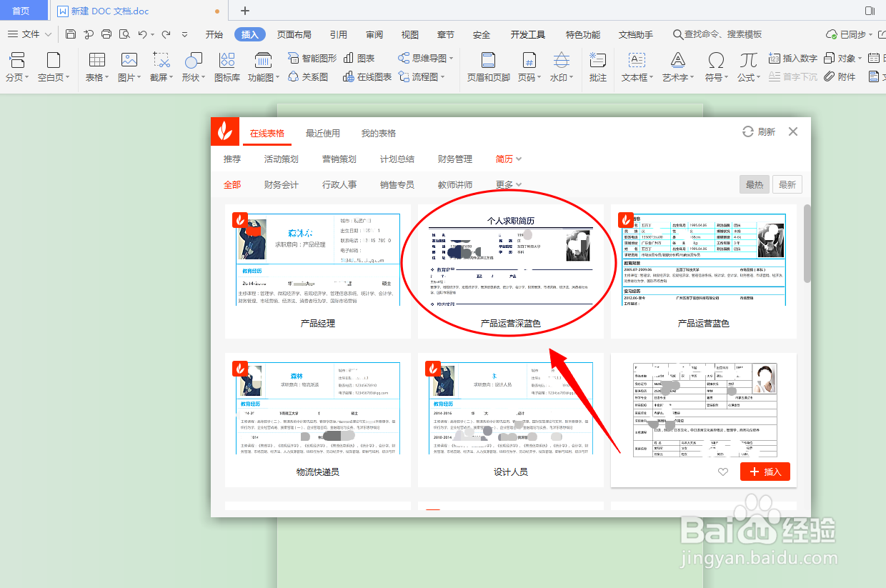Viewport: 886px width, 588px height.
Task: Open the Table (表格) insert tool
Action: 97,67
